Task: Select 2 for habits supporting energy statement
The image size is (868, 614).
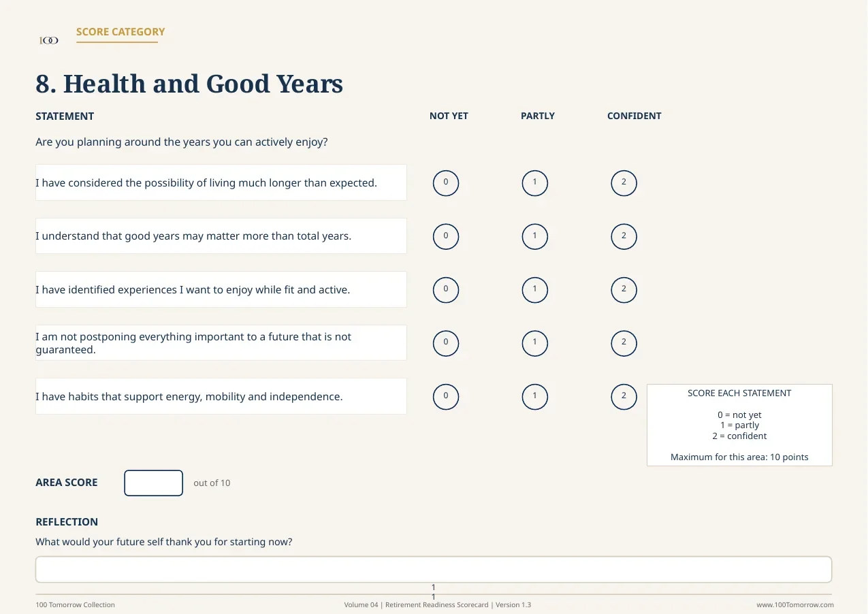Action: [624, 396]
